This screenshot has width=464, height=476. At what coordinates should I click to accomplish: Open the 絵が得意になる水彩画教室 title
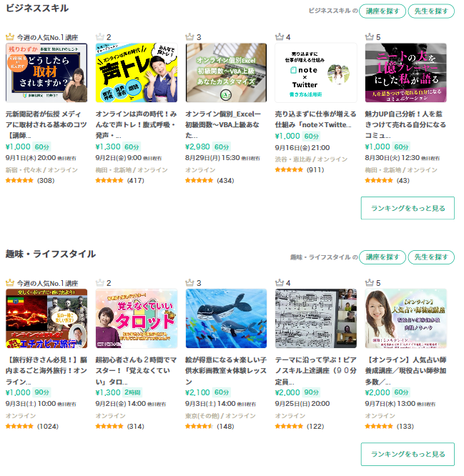coord(226,371)
